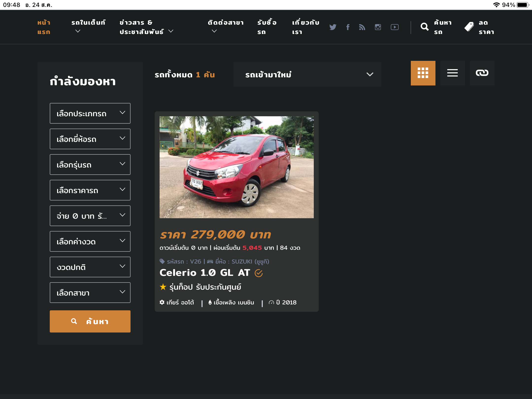The height and width of the screenshot is (399, 532).
Task: Click the price tag discount icon
Action: 469,27
